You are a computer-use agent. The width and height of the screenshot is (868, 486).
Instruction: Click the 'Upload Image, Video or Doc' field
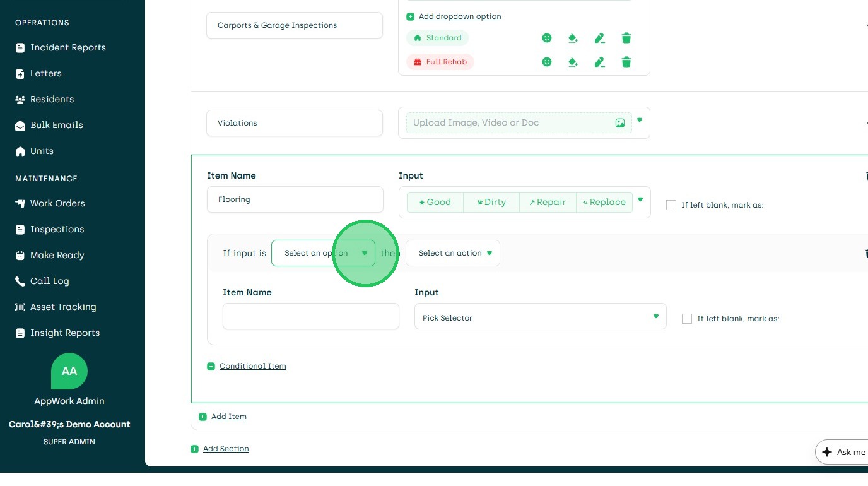coord(519,123)
